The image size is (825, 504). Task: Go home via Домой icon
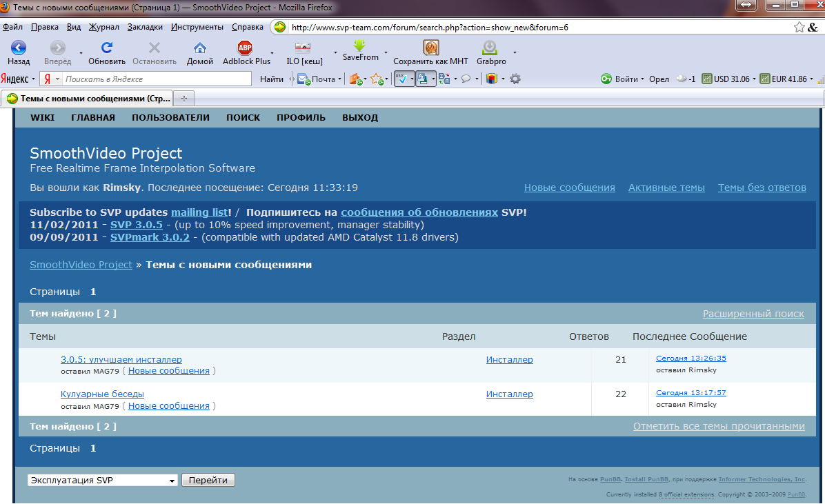[200, 48]
